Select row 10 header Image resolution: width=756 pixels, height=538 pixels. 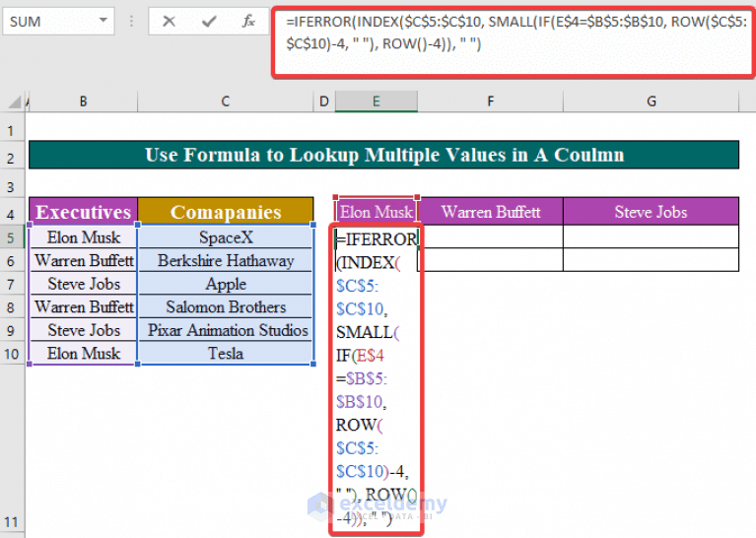click(x=12, y=354)
